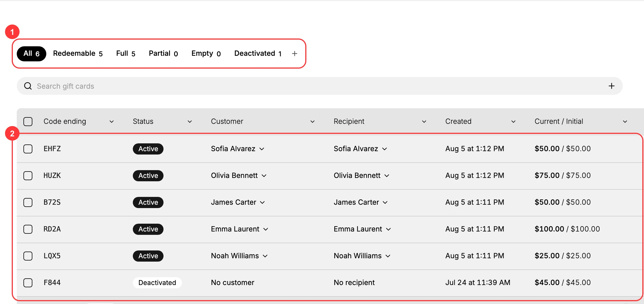Open gift card code LQX5
This screenshot has width=644, height=304.
[x=52, y=256]
